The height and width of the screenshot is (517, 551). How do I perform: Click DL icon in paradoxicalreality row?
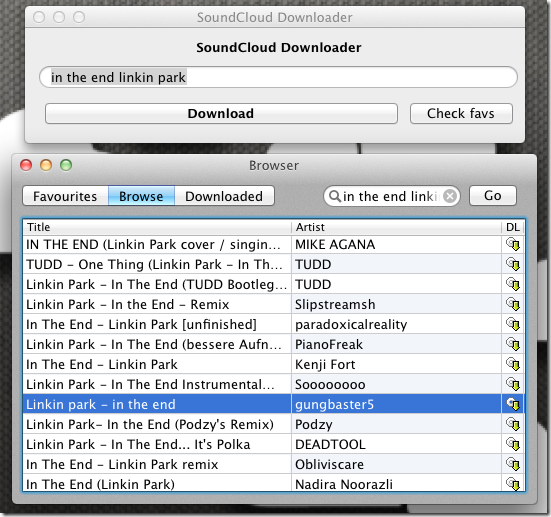[513, 324]
